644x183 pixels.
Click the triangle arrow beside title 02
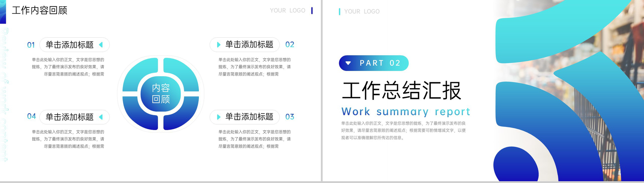click(219, 45)
